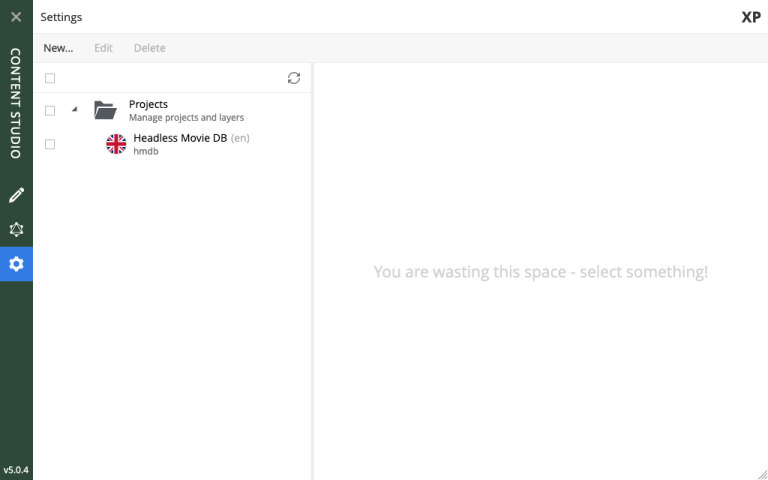Click the Projects folder icon
Viewport: 768px width, 480px height.
point(105,110)
